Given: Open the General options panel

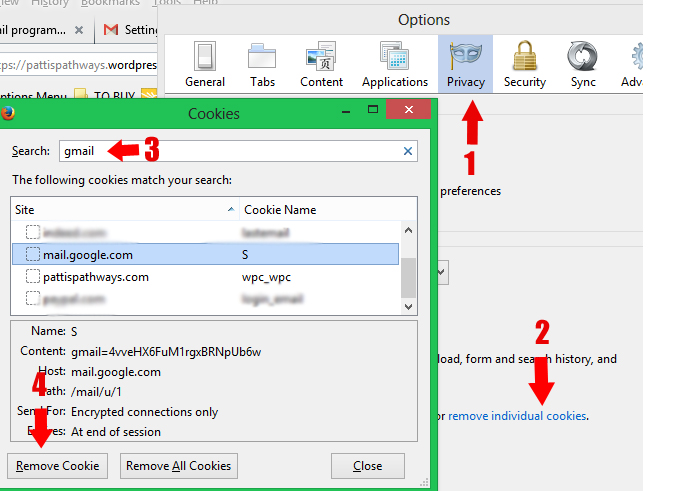Looking at the screenshot, I should point(205,64).
